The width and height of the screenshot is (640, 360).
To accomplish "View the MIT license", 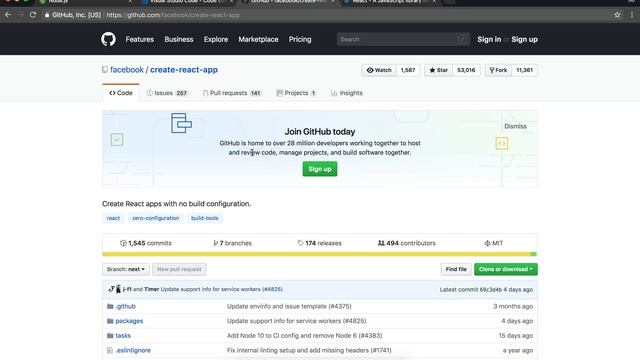I will pos(493,243).
